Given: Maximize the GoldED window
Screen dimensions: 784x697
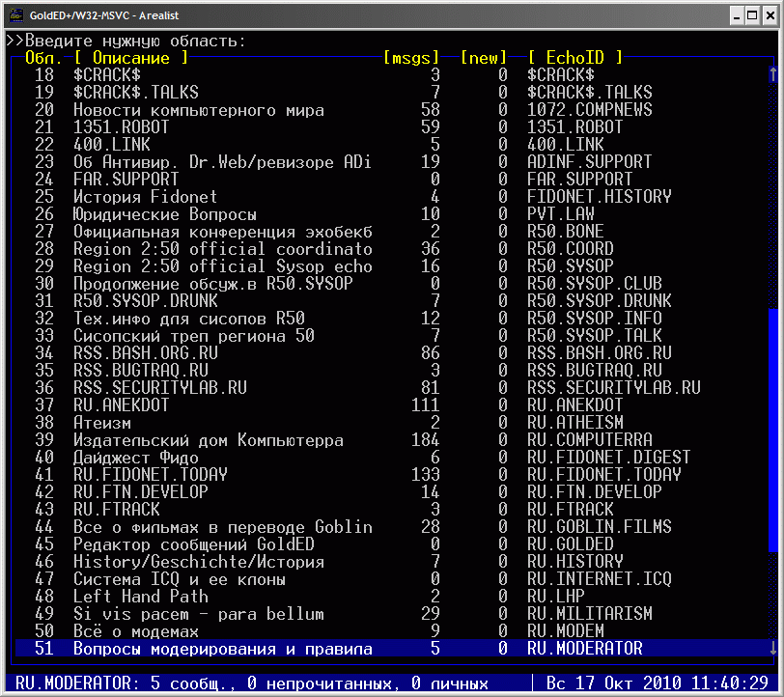Looking at the screenshot, I should [752, 15].
